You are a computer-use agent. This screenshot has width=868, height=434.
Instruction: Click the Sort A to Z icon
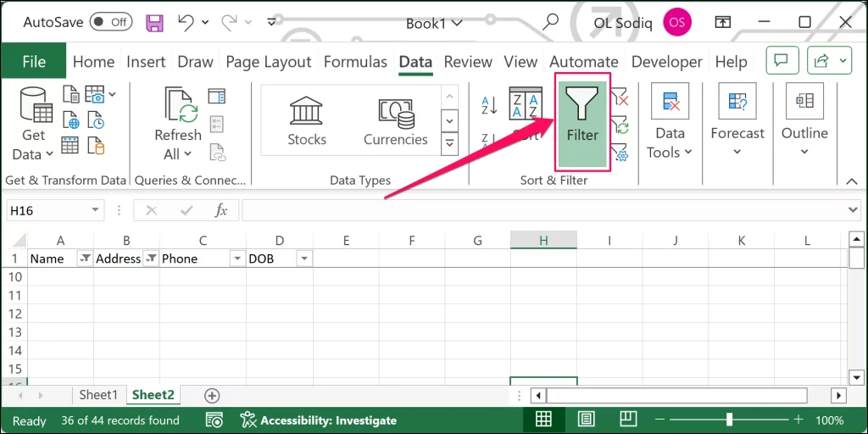[489, 105]
